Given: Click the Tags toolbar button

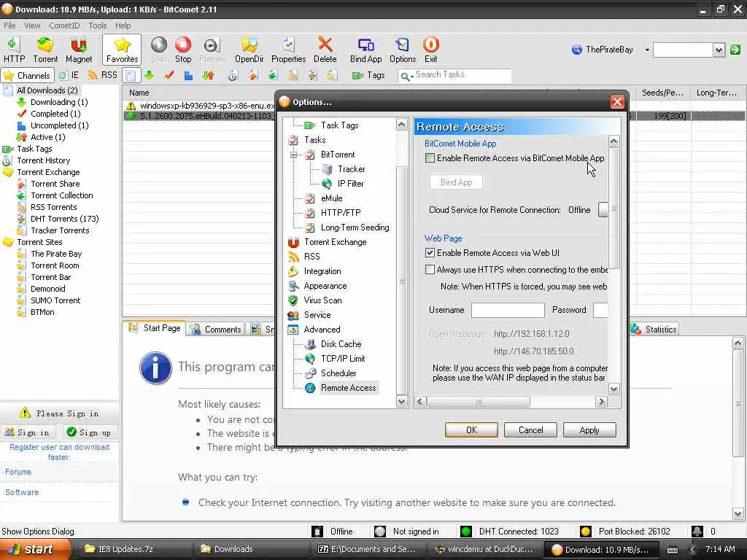Looking at the screenshot, I should click(x=368, y=75).
